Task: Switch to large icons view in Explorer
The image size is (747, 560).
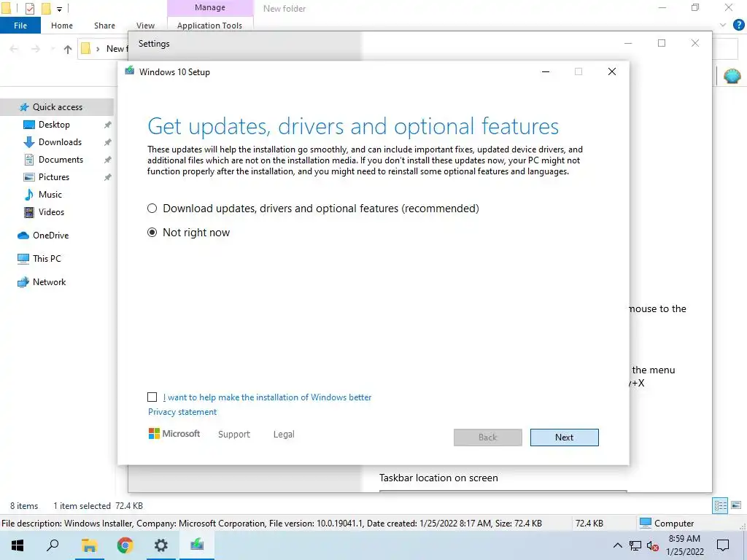Action: (x=736, y=505)
